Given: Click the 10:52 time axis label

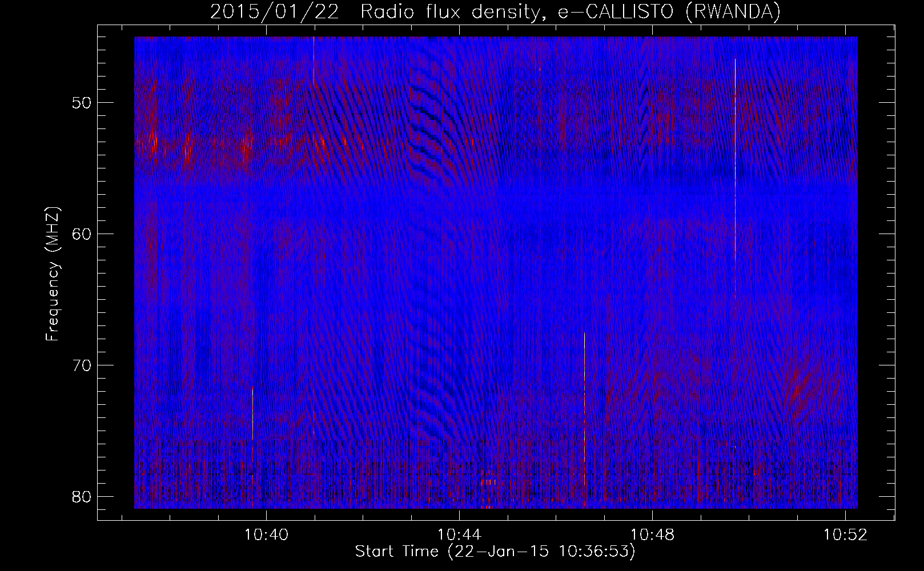Looking at the screenshot, I should (x=845, y=535).
